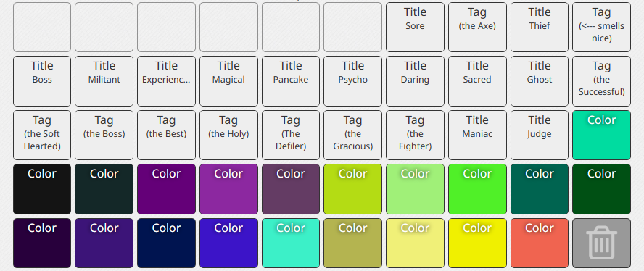Click the Title Ghost tile

pyautogui.click(x=540, y=81)
